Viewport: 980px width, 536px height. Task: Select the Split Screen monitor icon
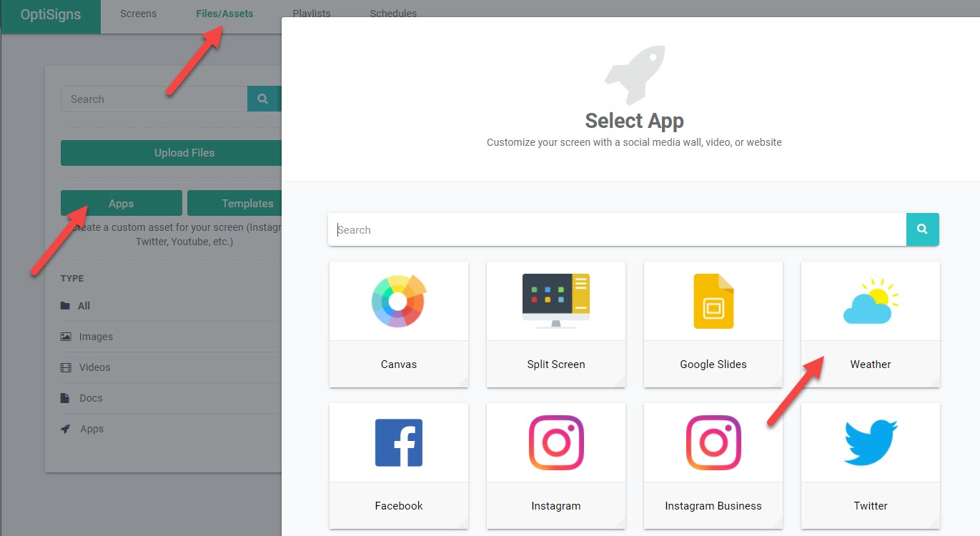(556, 301)
